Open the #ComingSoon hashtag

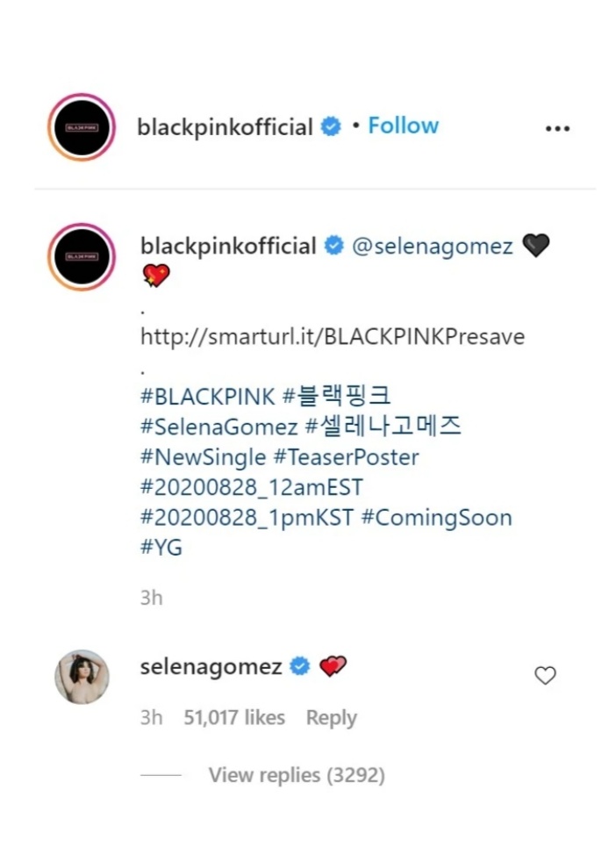pyautogui.click(x=436, y=518)
